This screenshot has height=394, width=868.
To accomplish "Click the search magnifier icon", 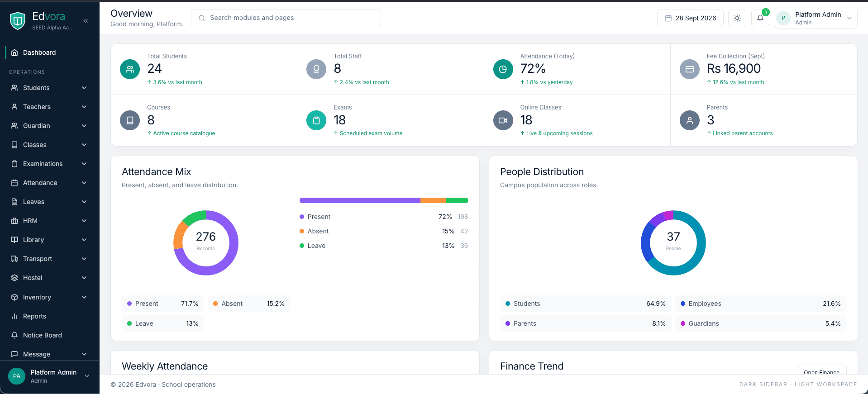I will pyautogui.click(x=202, y=18).
